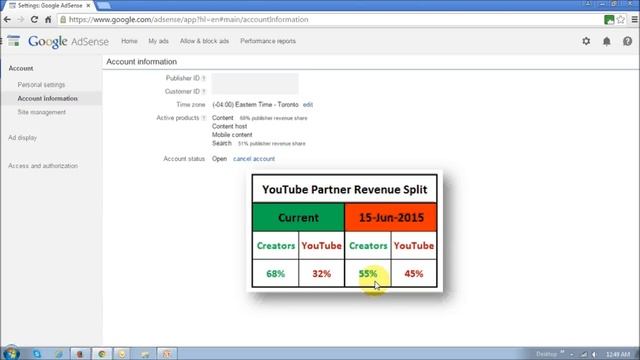
Task: Click the Open account status text
Action: [x=219, y=159]
